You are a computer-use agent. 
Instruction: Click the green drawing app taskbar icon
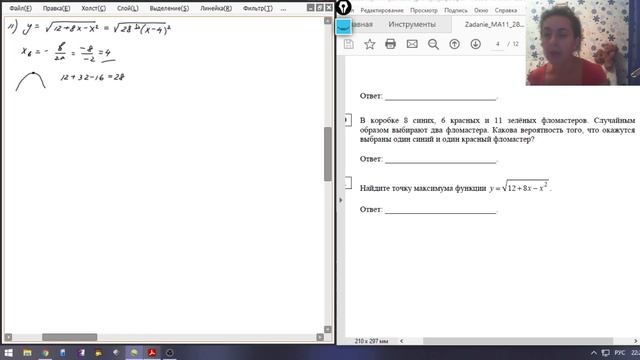pyautogui.click(x=134, y=353)
